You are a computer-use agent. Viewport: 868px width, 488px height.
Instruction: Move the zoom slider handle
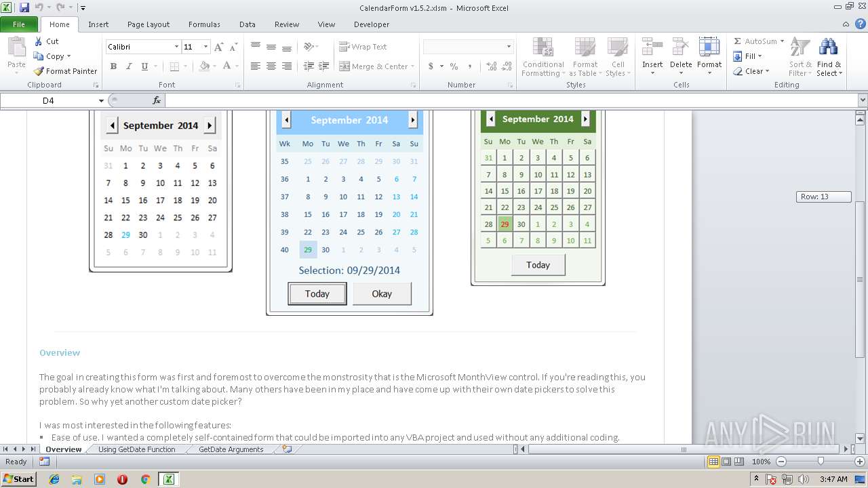(821, 462)
